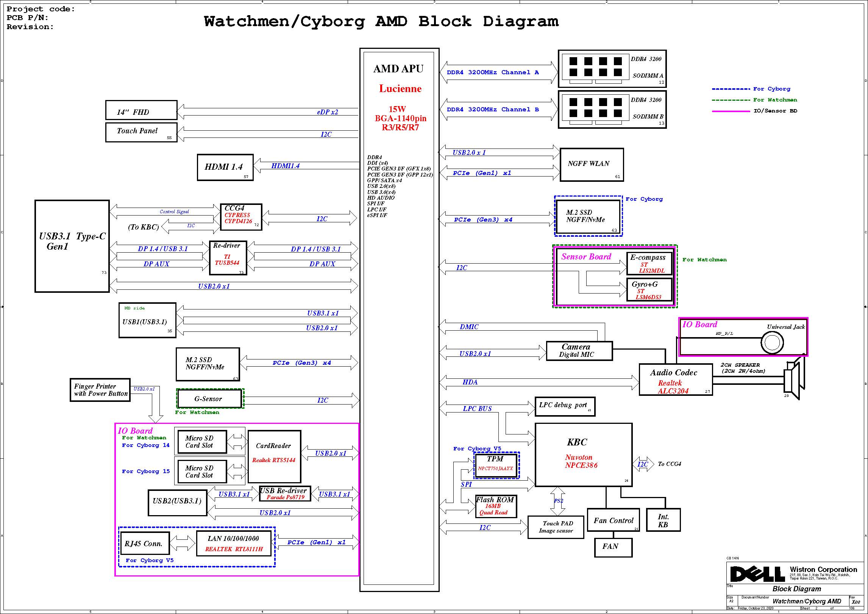Image resolution: width=868 pixels, height=614 pixels.
Task: Click the AMD APU Lucienne block title
Action: [399, 78]
